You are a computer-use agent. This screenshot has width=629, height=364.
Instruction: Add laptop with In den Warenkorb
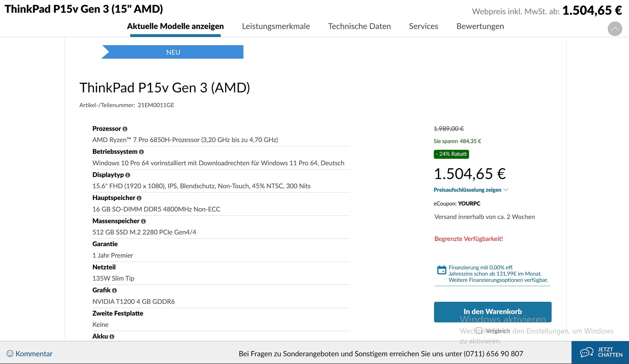pos(492,312)
